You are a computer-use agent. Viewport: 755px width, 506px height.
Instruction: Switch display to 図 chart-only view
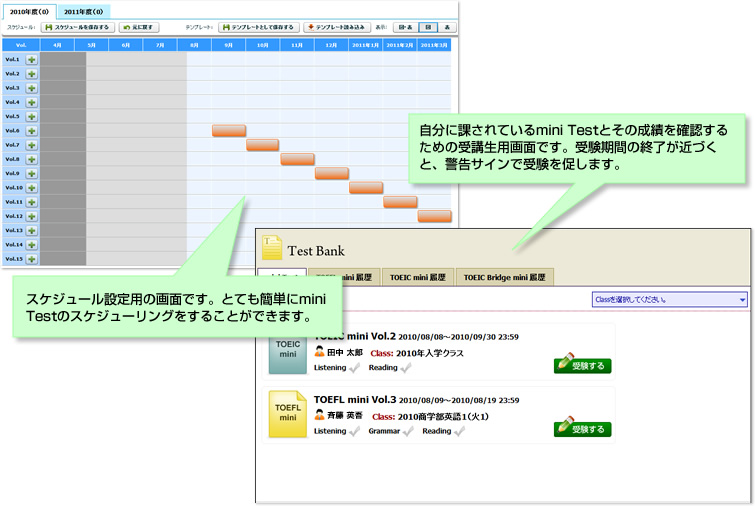tap(428, 27)
